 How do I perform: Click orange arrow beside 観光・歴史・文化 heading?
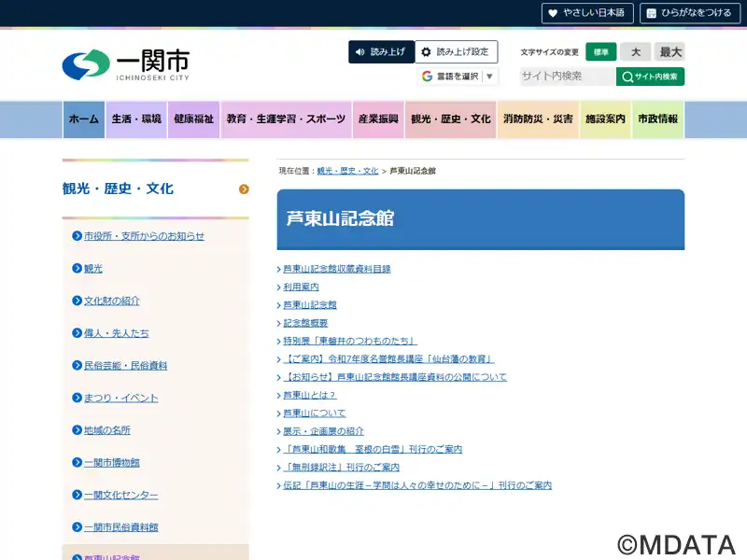[x=244, y=189]
